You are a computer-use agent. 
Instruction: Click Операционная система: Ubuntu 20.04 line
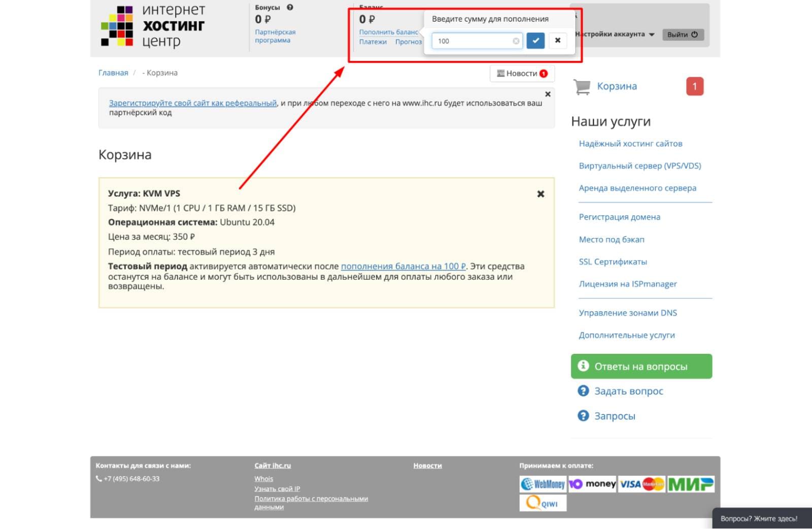tap(191, 222)
